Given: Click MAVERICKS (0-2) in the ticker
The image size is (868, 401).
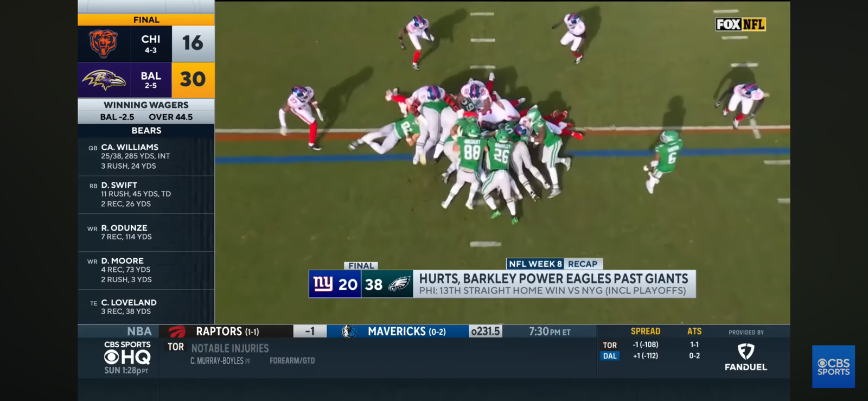Looking at the screenshot, I should pyautogui.click(x=407, y=331).
